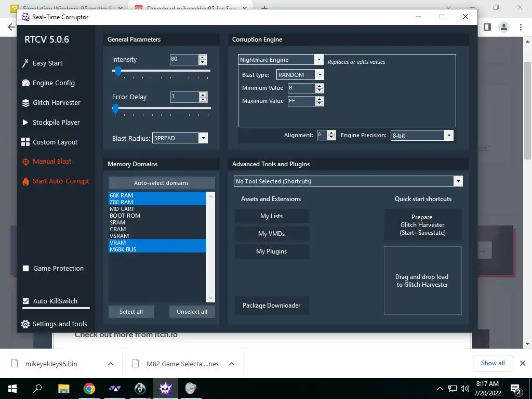
Task: Increase Minimum Value spinner
Action: [320, 86]
